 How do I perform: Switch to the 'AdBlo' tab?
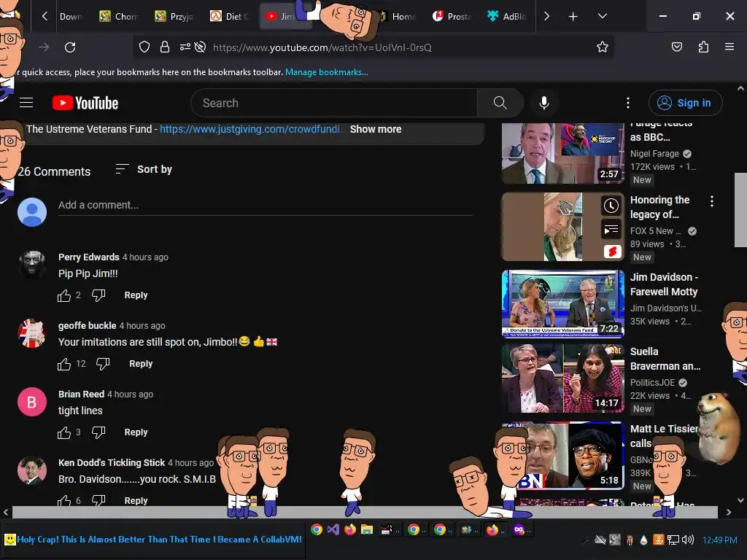tap(507, 17)
